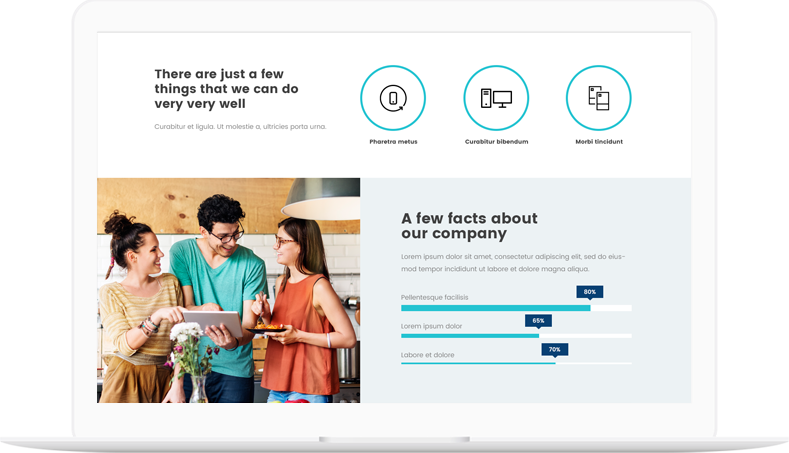Click the overlapping mobile devices icon circle
The width and height of the screenshot is (789, 453).
598,98
